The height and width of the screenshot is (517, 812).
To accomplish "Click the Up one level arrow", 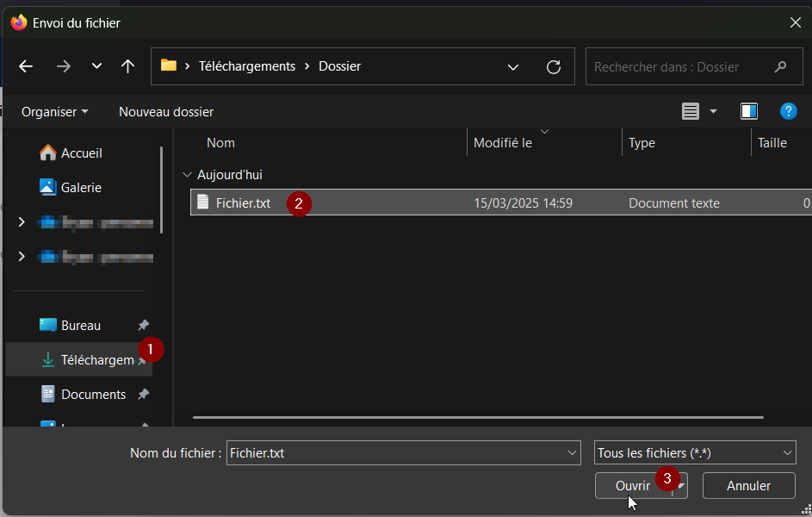I will pyautogui.click(x=127, y=66).
